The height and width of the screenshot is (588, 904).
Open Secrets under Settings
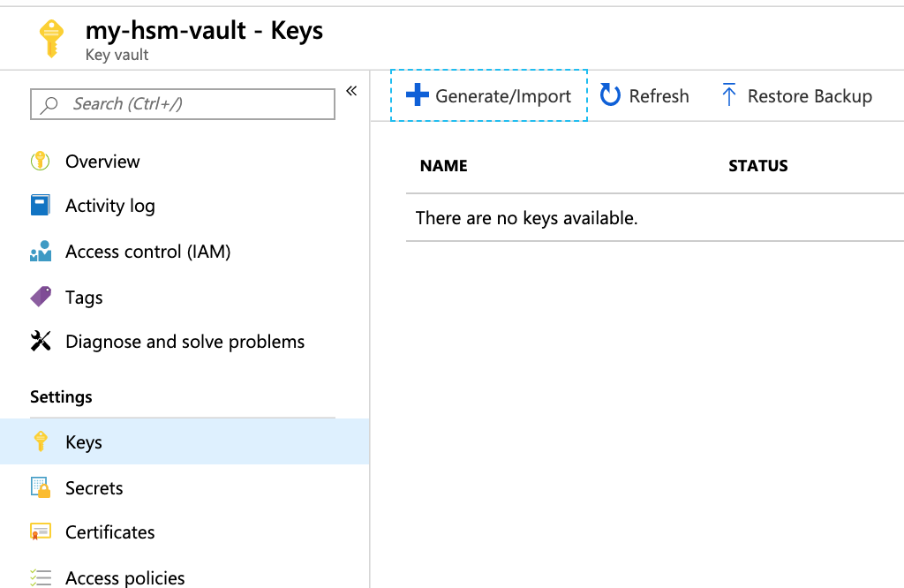(94, 488)
